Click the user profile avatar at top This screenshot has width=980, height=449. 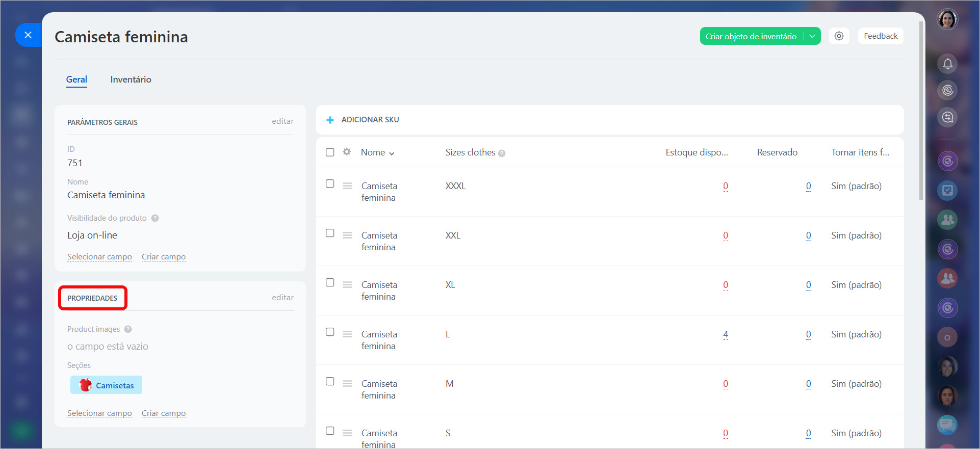pos(947,20)
